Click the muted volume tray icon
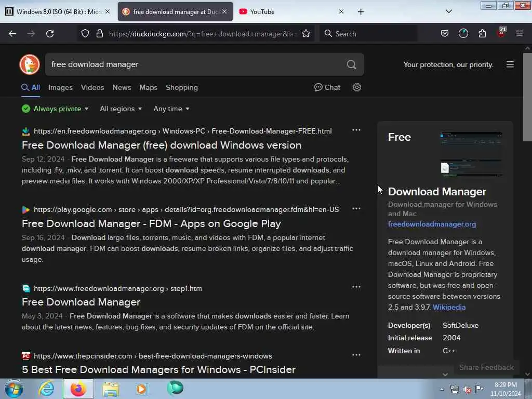Image resolution: width=532 pixels, height=399 pixels. pyautogui.click(x=467, y=390)
